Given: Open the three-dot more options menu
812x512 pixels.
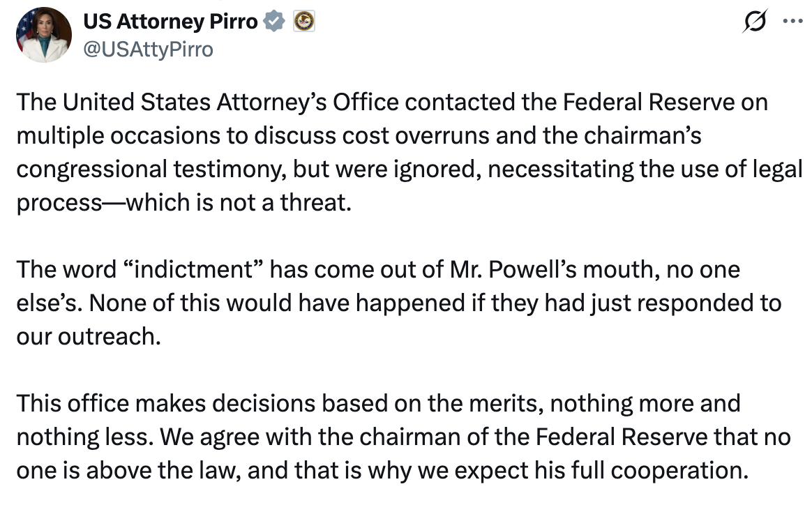Looking at the screenshot, I should pyautogui.click(x=793, y=21).
